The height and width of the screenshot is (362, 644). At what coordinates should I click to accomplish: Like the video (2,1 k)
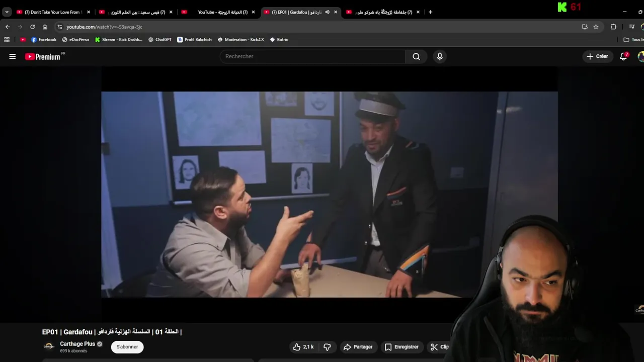click(303, 347)
